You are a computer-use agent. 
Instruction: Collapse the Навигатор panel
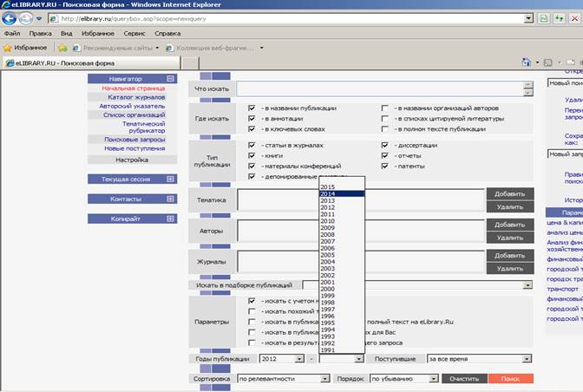point(170,78)
